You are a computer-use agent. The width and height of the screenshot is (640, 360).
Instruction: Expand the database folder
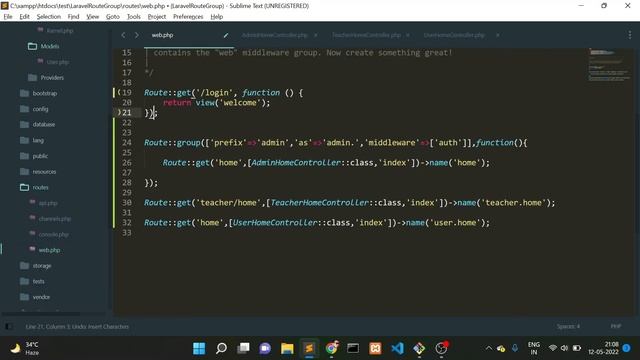pos(38,124)
